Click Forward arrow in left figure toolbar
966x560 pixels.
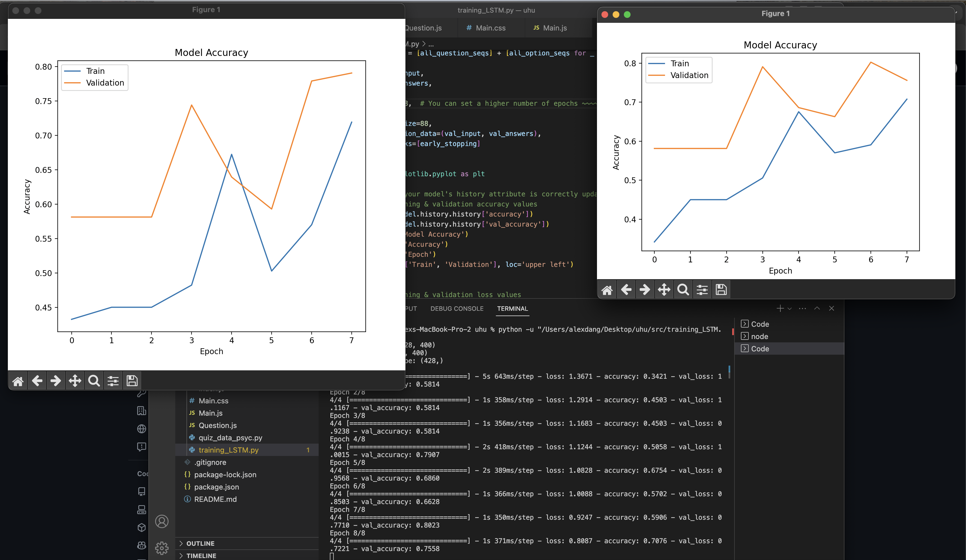click(x=56, y=381)
